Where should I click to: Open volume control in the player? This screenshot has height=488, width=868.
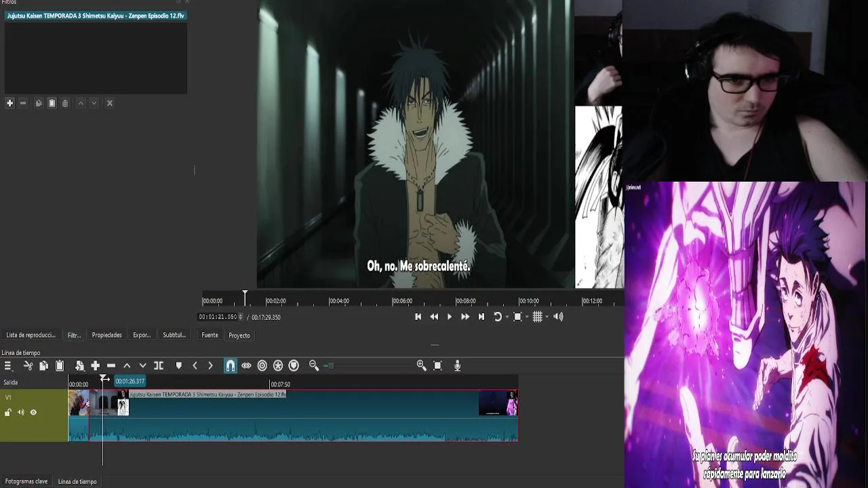pyautogui.click(x=558, y=317)
